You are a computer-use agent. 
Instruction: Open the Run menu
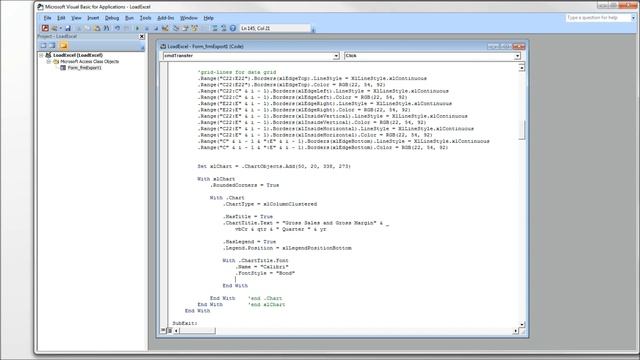click(x=129, y=18)
